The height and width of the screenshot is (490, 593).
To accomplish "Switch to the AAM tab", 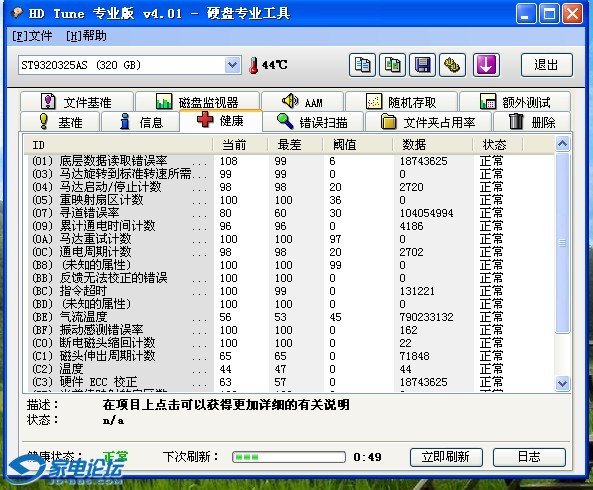I will (303, 102).
